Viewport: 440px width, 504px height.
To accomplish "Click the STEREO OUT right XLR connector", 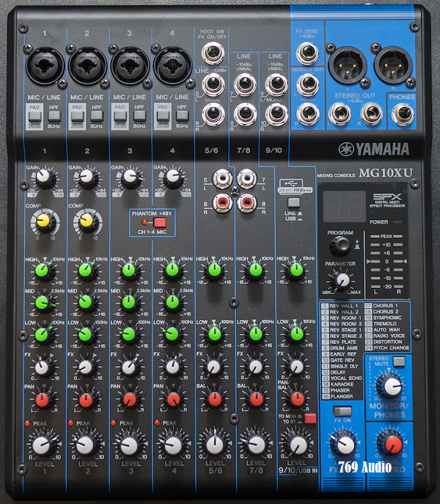I will click(393, 64).
